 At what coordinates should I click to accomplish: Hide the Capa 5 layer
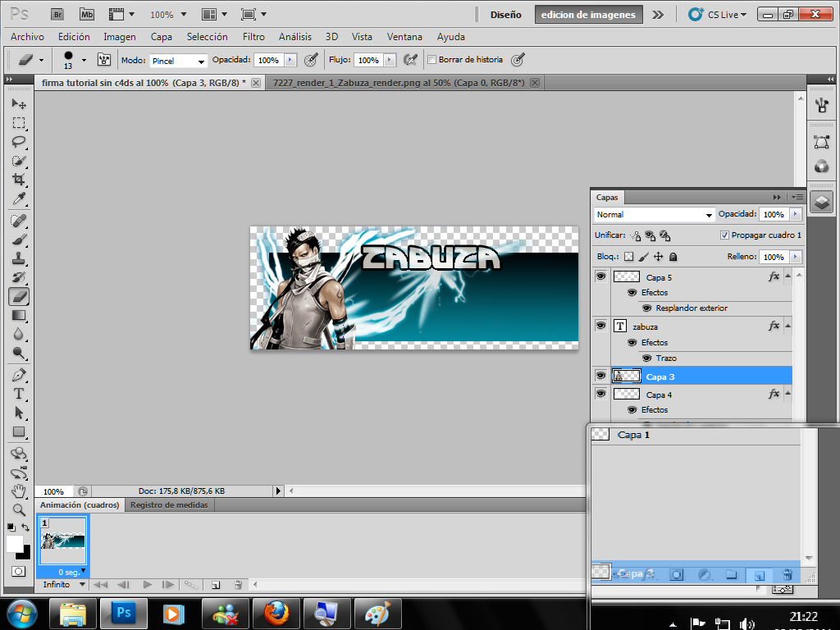[x=600, y=276]
